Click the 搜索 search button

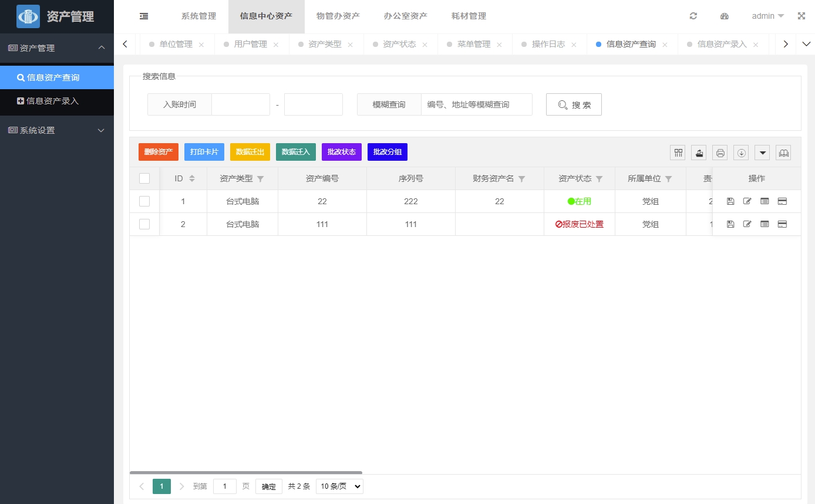point(574,104)
